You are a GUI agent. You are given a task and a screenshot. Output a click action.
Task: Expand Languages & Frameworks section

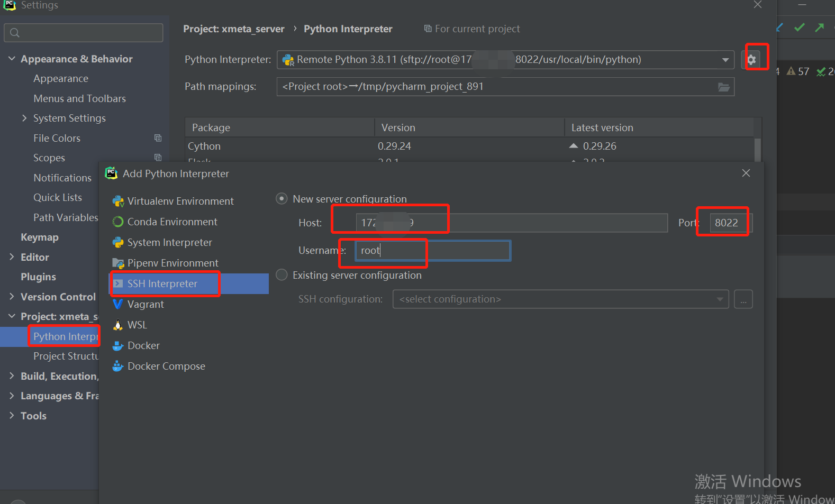[x=12, y=396]
